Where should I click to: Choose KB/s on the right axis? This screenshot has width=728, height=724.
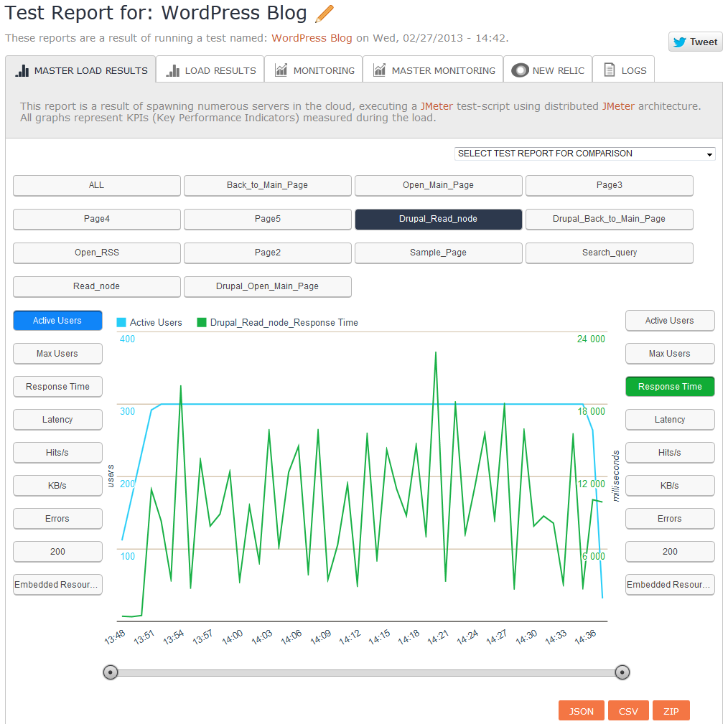(670, 486)
